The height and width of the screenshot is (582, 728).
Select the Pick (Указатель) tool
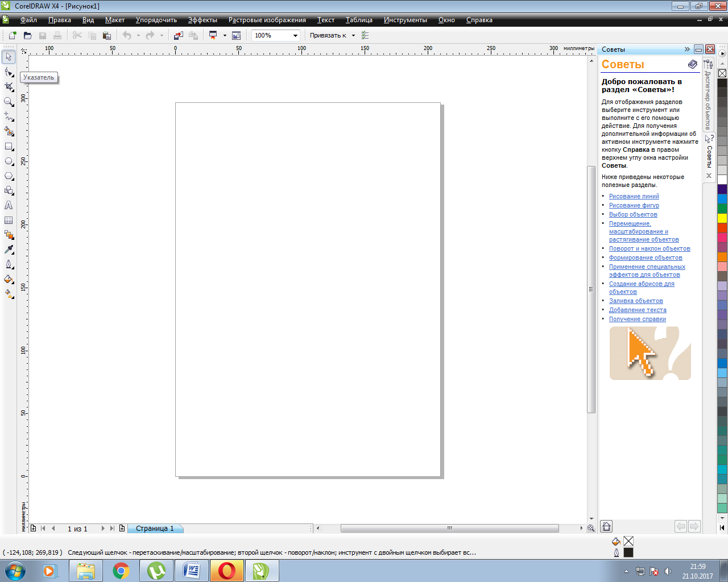pyautogui.click(x=9, y=57)
